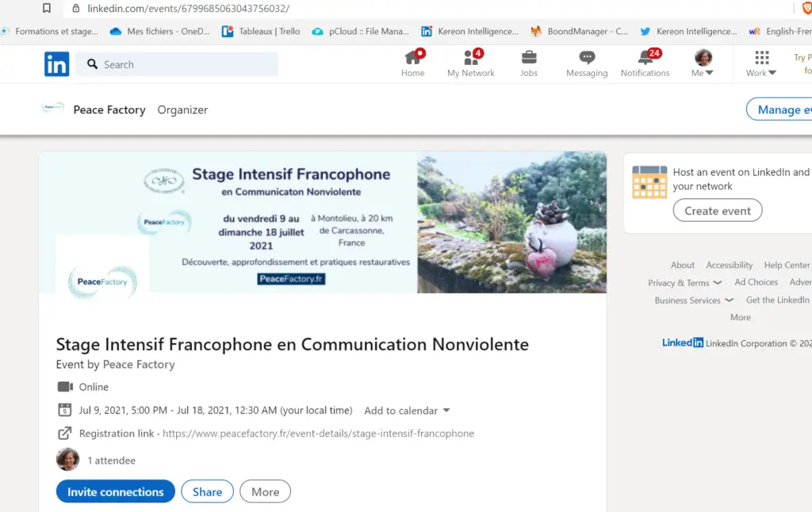Open the Add to calendar dropdown
Image resolution: width=812 pixels, height=512 pixels.
[407, 411]
